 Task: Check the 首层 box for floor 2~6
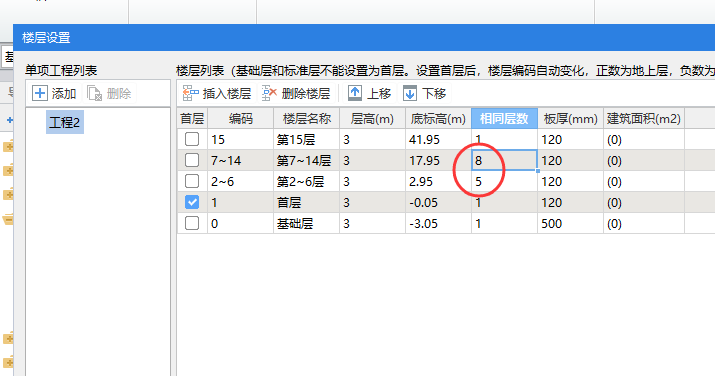(192, 181)
